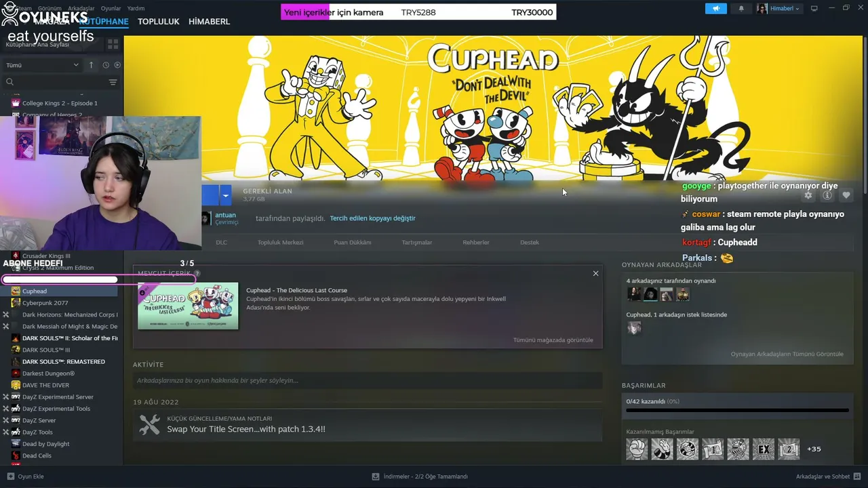Open the Swap Your Title Screen patch notes
868x488 pixels.
[246, 429]
